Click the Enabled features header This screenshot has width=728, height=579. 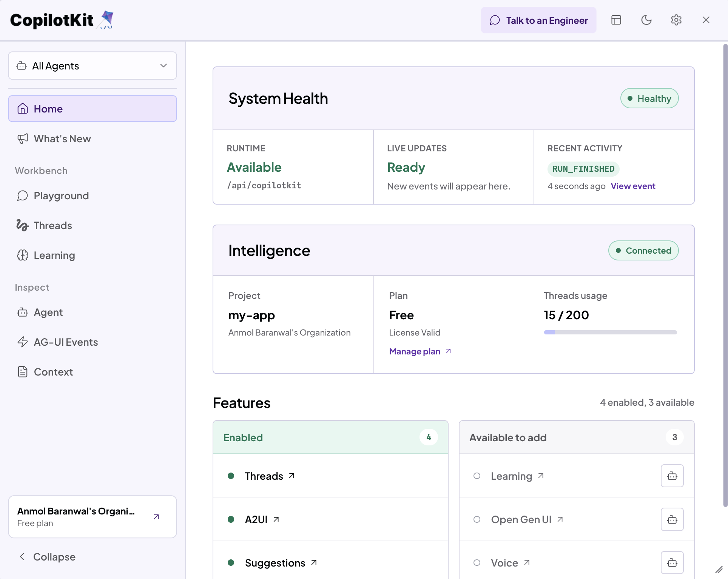pyautogui.click(x=331, y=437)
